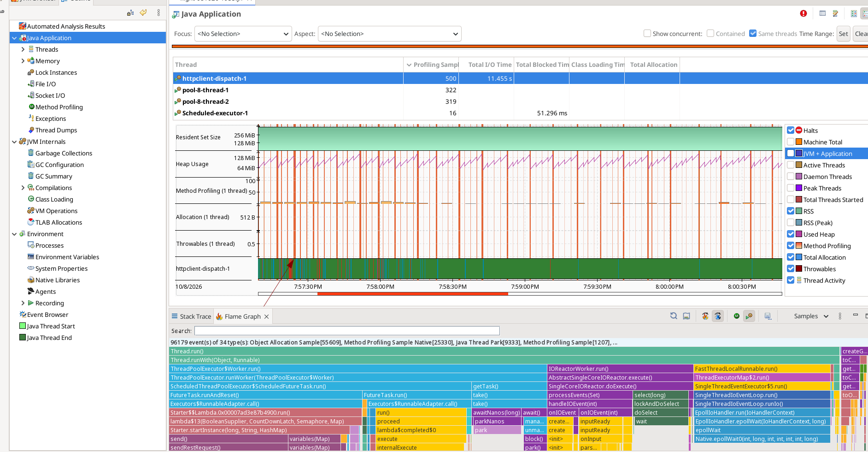The width and height of the screenshot is (868, 452).
Task: Click the red analysis warning icon
Action: click(803, 13)
